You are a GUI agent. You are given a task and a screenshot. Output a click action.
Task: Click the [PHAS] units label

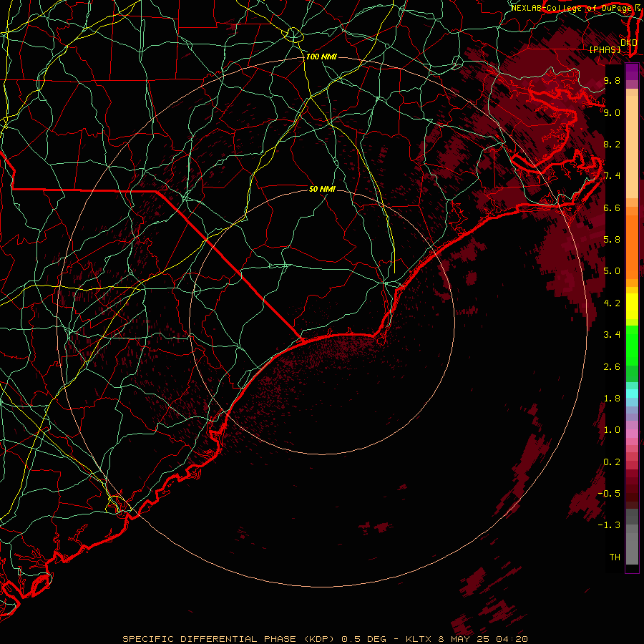click(x=605, y=50)
